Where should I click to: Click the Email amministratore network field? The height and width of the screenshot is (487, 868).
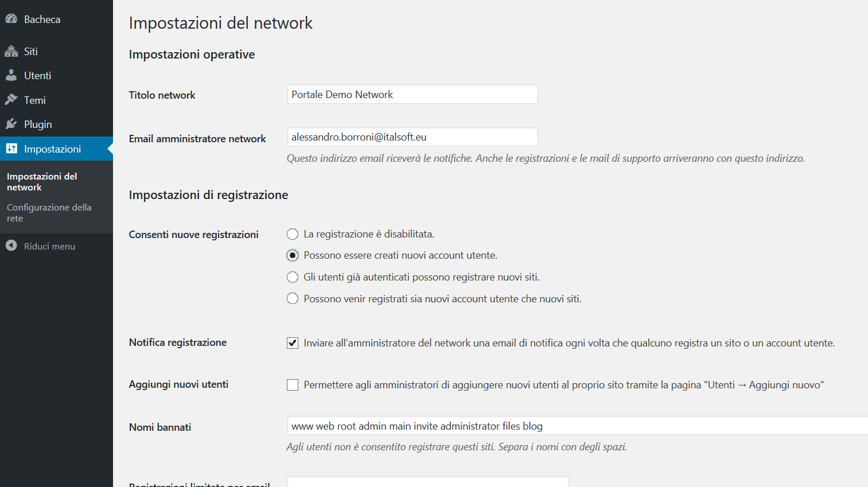click(412, 137)
